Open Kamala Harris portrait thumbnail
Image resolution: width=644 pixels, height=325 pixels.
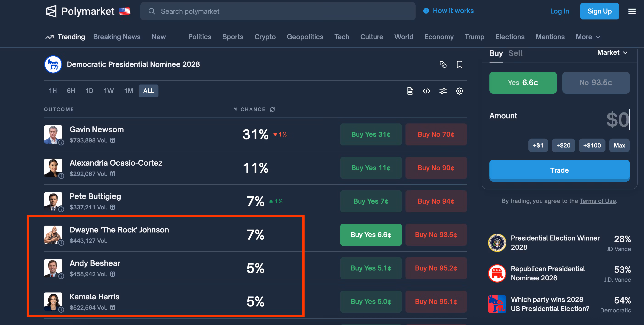53,302
